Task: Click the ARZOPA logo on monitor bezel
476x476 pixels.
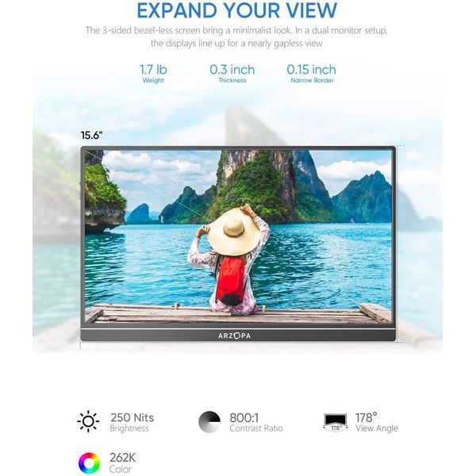Action: tap(234, 336)
